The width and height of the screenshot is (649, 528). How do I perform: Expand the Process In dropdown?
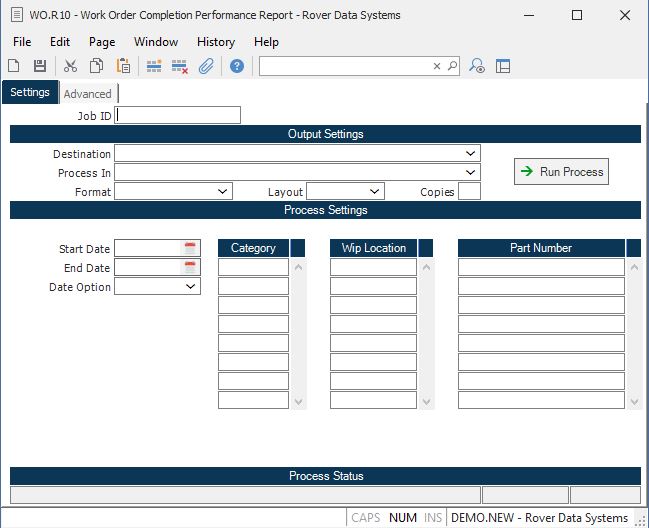(x=470, y=173)
